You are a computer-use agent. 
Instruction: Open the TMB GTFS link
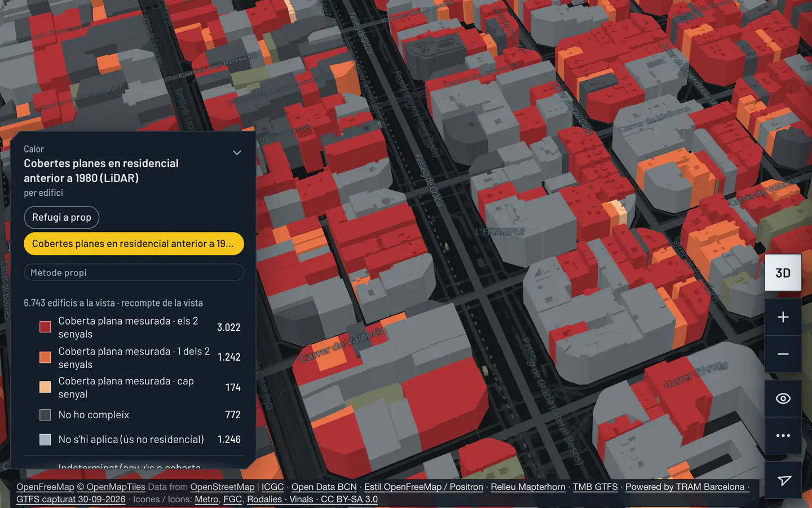tap(595, 487)
